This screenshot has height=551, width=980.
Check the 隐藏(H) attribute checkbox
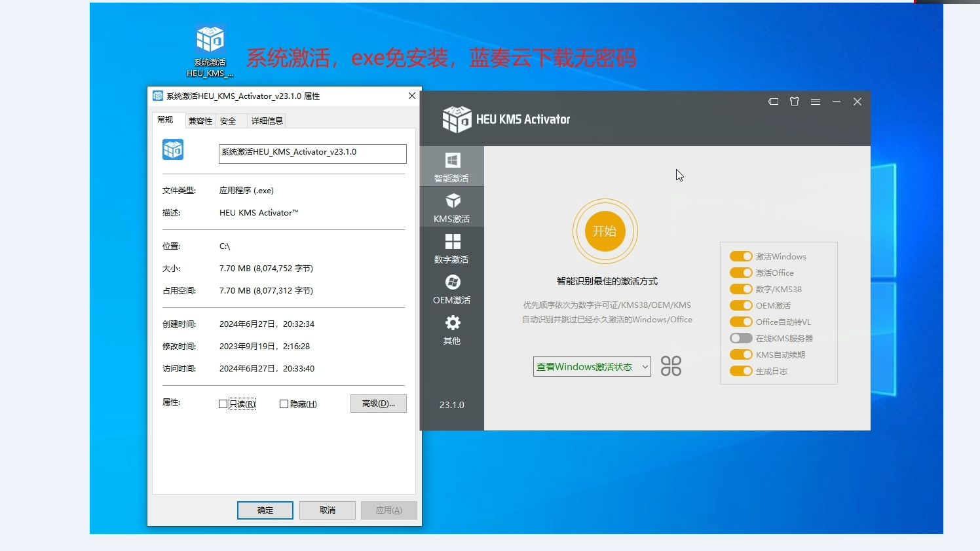click(284, 404)
